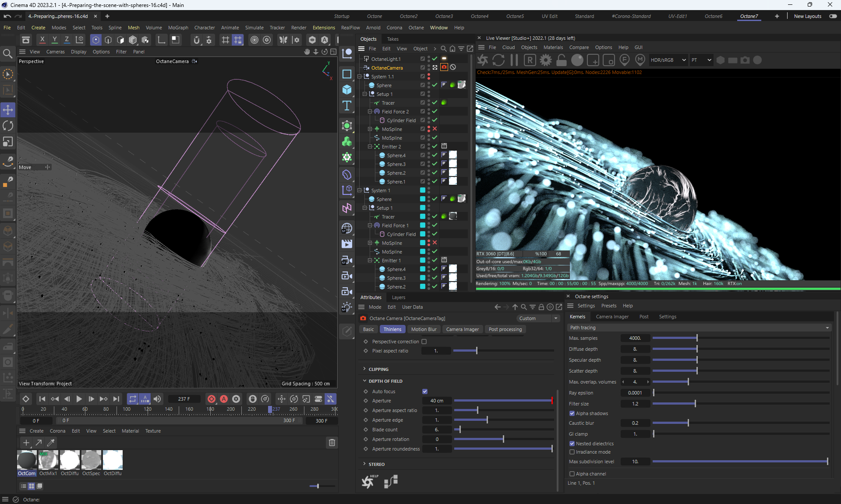
Task: Click the Live Viewer lock resolution icon
Action: click(x=562, y=60)
